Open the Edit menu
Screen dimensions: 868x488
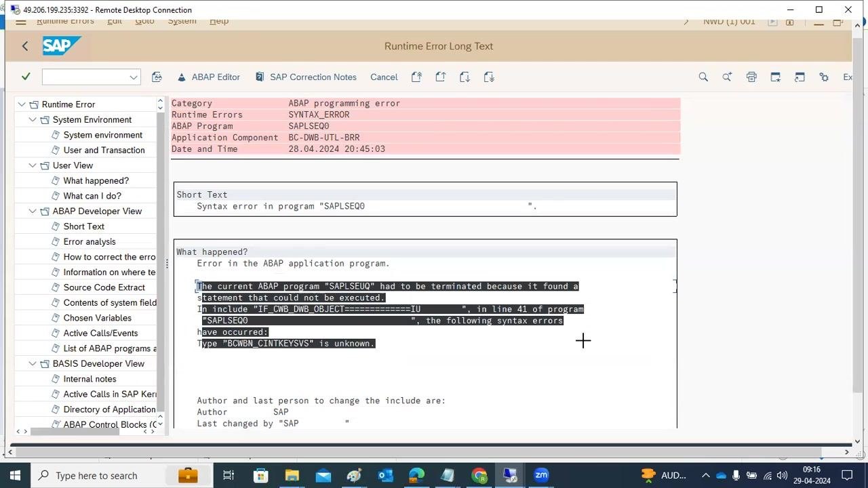click(x=115, y=21)
